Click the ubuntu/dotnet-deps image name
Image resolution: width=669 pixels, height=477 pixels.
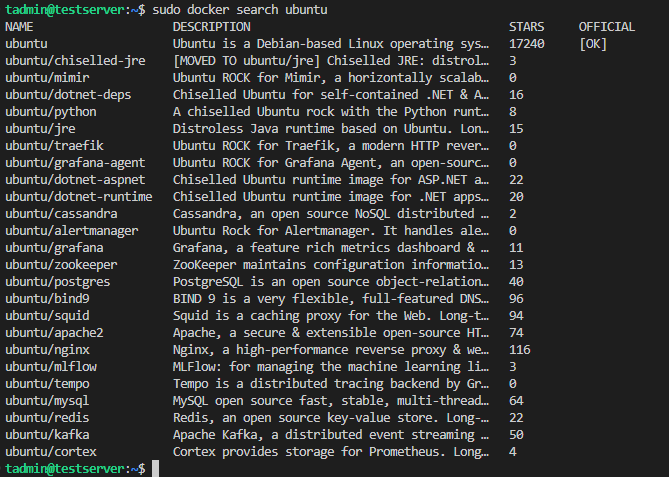pos(68,95)
